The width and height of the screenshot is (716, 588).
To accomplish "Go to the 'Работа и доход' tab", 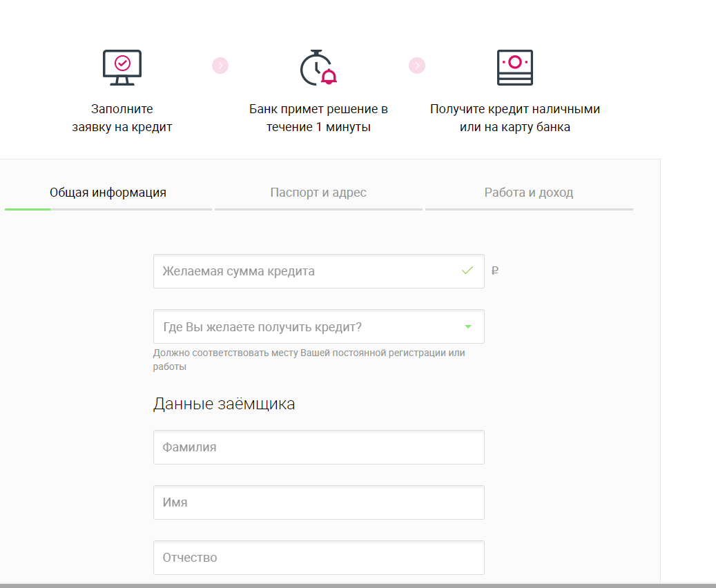I will (x=529, y=193).
